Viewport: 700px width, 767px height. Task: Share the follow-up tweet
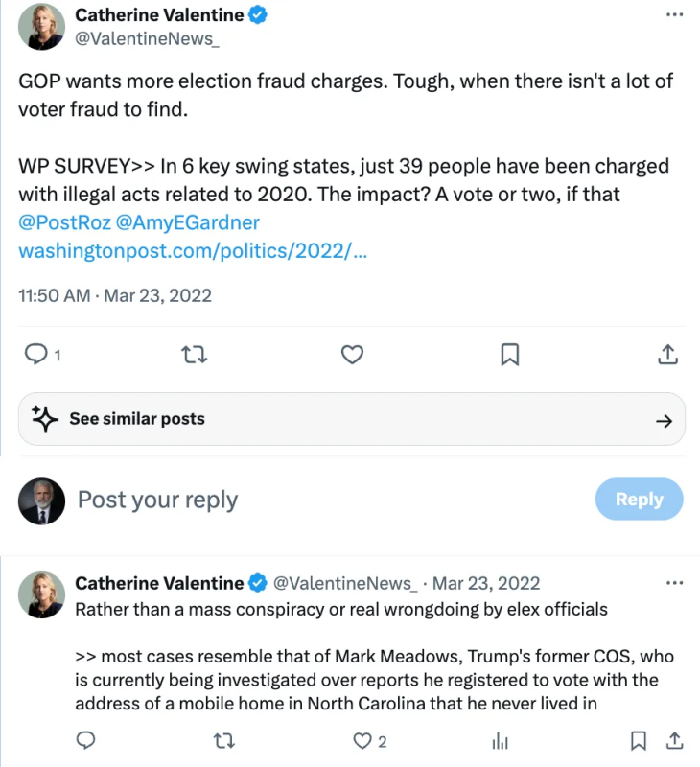point(674,740)
